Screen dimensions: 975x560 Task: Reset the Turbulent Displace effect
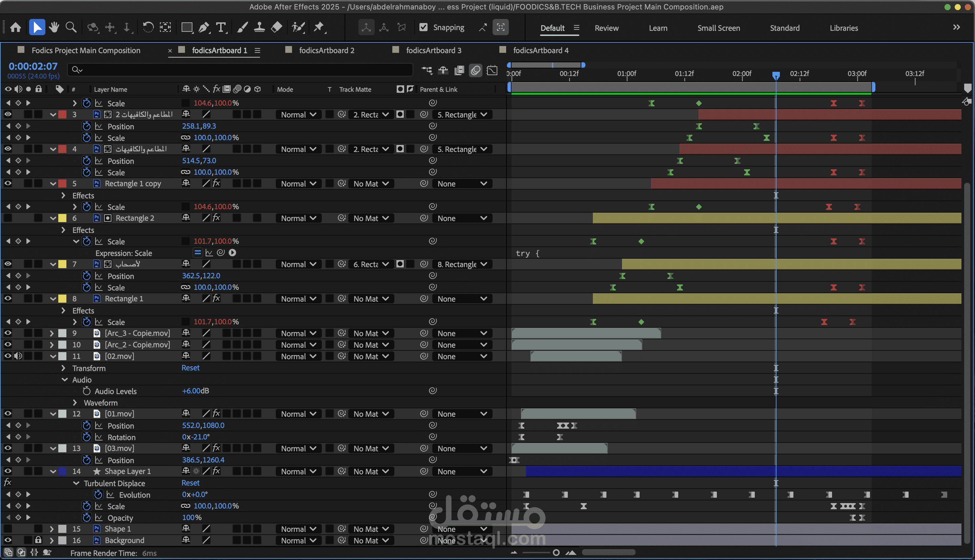[x=190, y=483]
